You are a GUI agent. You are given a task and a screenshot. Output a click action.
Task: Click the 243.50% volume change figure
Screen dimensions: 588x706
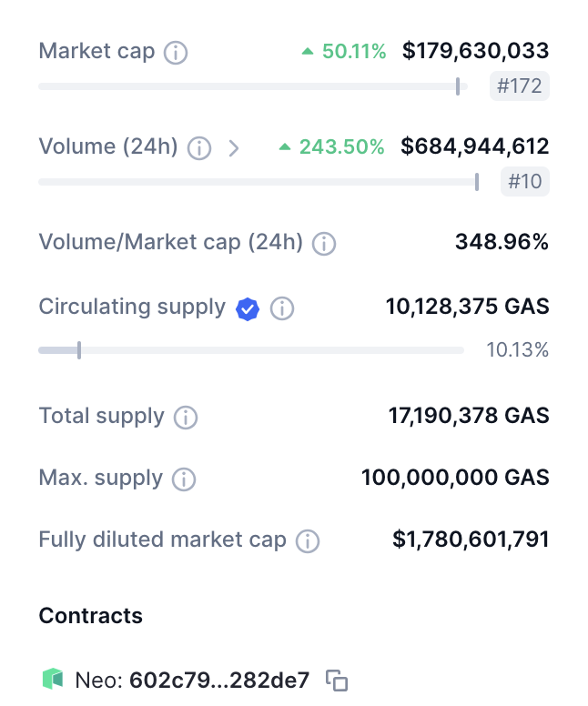(x=341, y=146)
